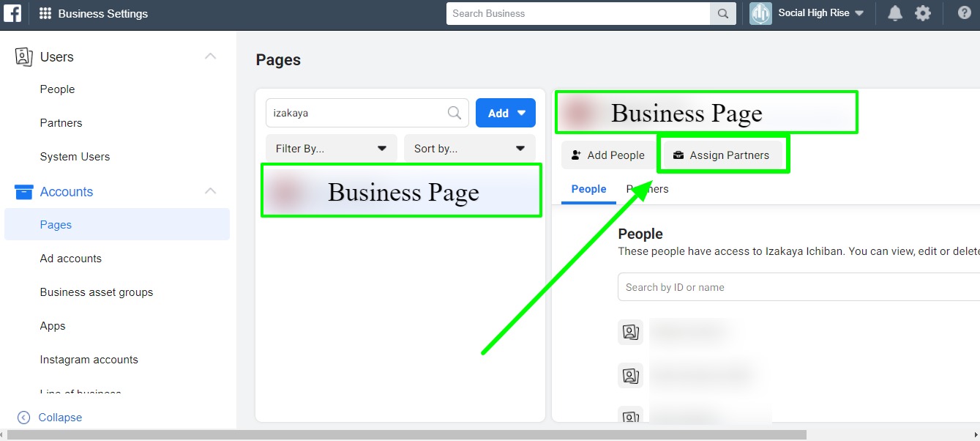Open the apps grid menu icon
Screen dimensions: 980x441
pyautogui.click(x=45, y=13)
